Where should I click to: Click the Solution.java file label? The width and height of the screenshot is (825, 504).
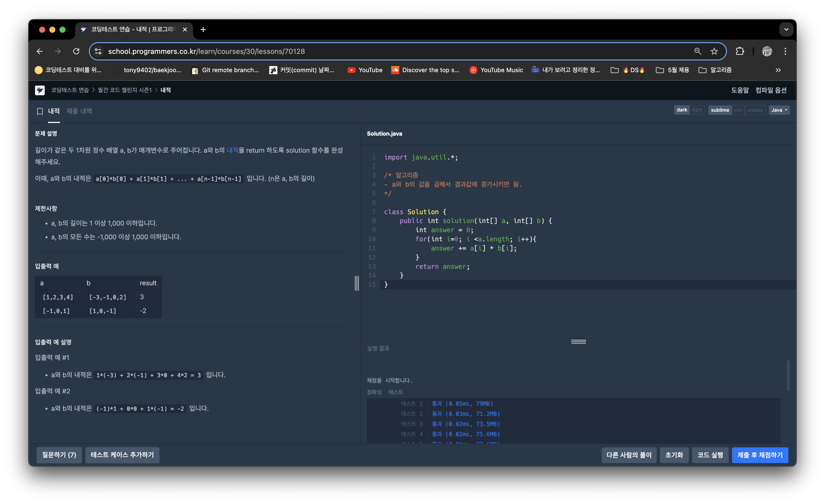click(384, 134)
